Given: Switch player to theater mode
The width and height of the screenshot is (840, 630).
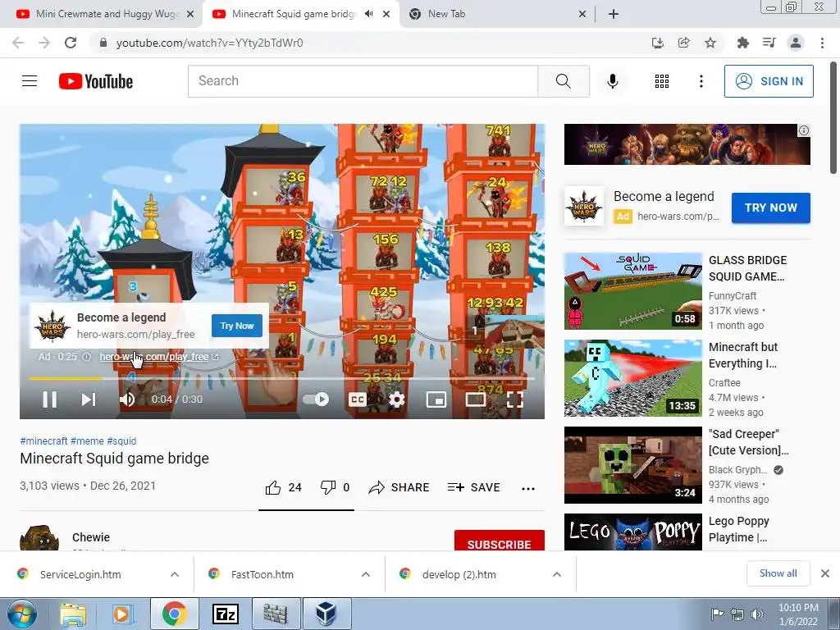Looking at the screenshot, I should click(x=475, y=399).
